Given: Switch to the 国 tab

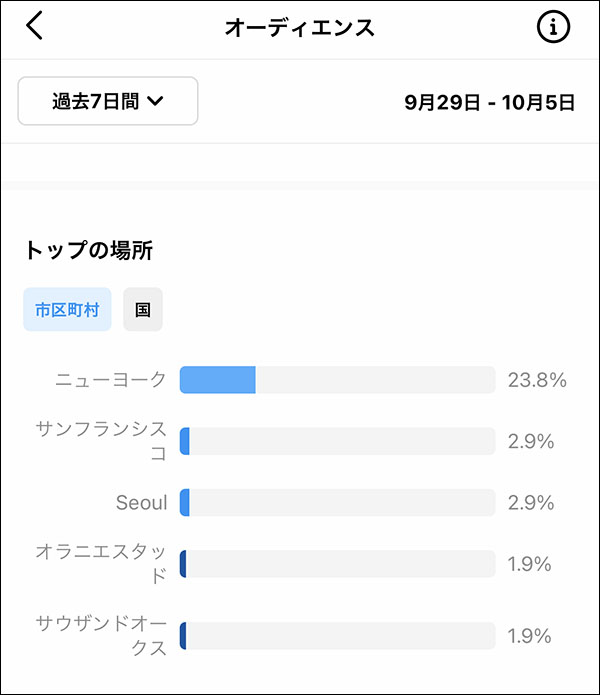Looking at the screenshot, I should tap(143, 309).
